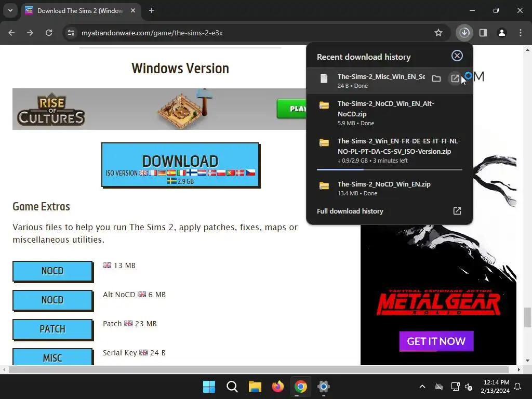Open the Chrome three-dot menu
Screen dimensions: 532x399
click(521, 33)
